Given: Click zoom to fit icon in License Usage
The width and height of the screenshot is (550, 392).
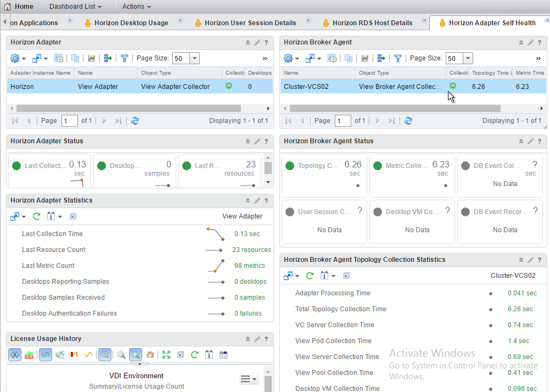Looking at the screenshot, I should coord(166,355).
